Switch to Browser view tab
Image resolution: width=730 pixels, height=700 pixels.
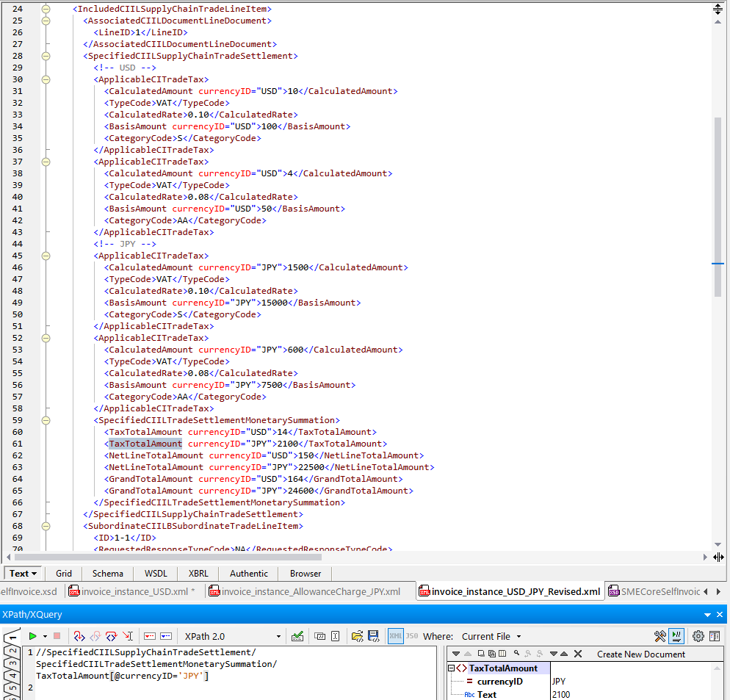click(306, 574)
